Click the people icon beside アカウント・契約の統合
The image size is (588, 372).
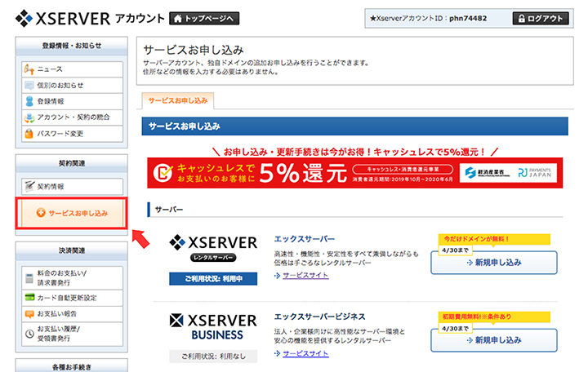(29, 117)
